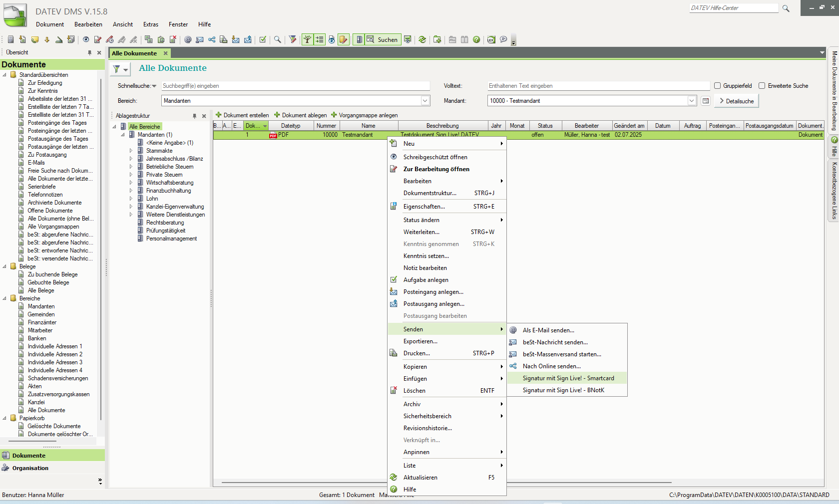This screenshot has height=504, width=839.
Task: Click the green help question mark toolbar icon
Action: (476, 39)
